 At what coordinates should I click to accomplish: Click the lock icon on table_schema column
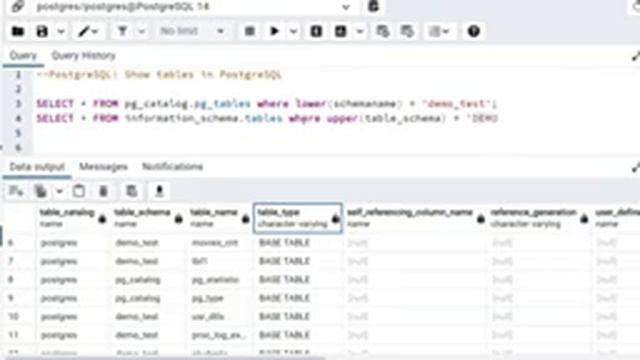[x=179, y=219]
